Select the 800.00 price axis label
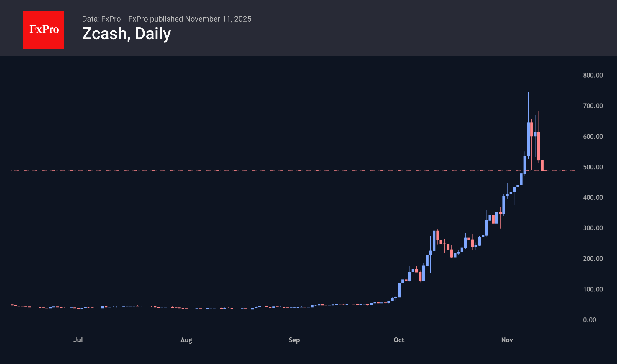617x364 pixels. tap(593, 75)
